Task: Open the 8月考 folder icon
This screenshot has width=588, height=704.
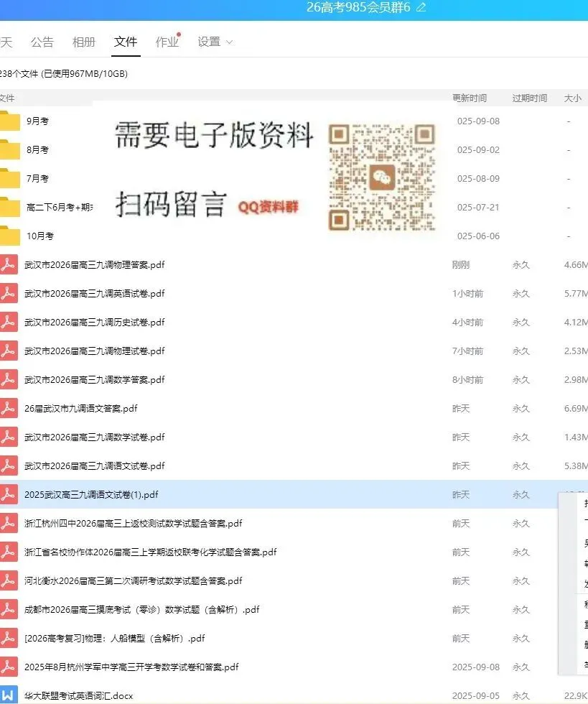Action: [x=9, y=149]
